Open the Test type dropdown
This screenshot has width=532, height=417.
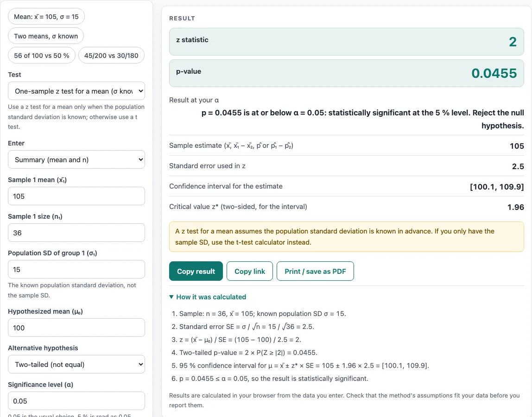(76, 91)
